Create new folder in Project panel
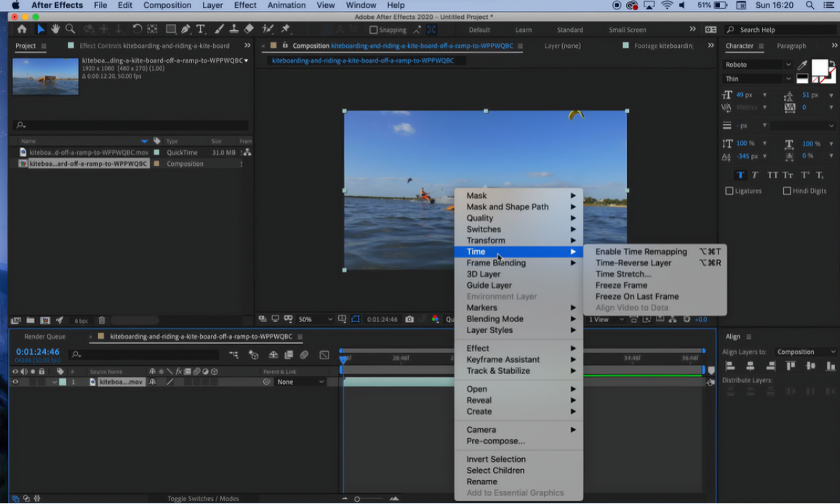The width and height of the screenshot is (840, 504). click(x=31, y=320)
